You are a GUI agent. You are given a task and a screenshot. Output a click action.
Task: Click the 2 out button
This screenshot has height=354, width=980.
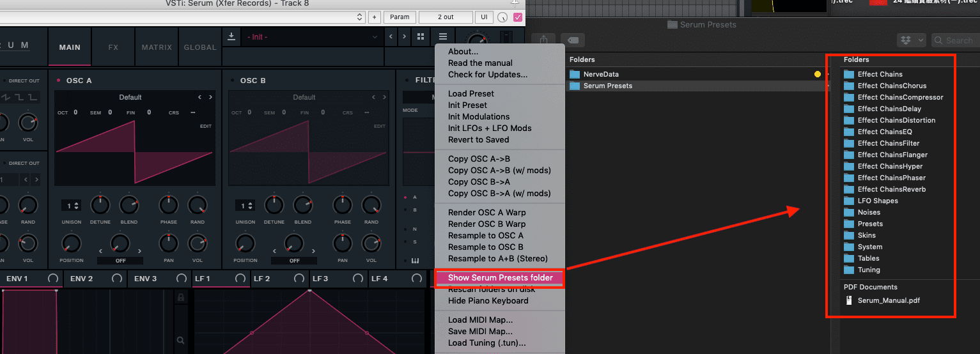[446, 17]
